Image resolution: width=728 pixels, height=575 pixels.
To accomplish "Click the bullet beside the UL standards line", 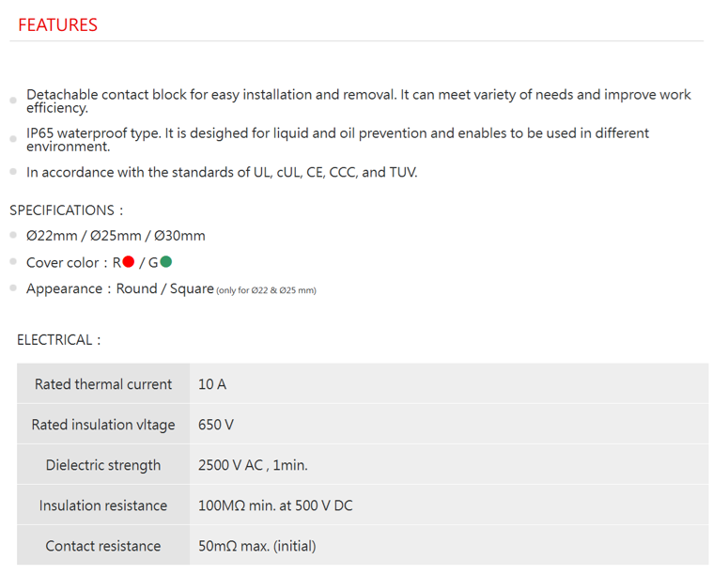I will pos(13,172).
